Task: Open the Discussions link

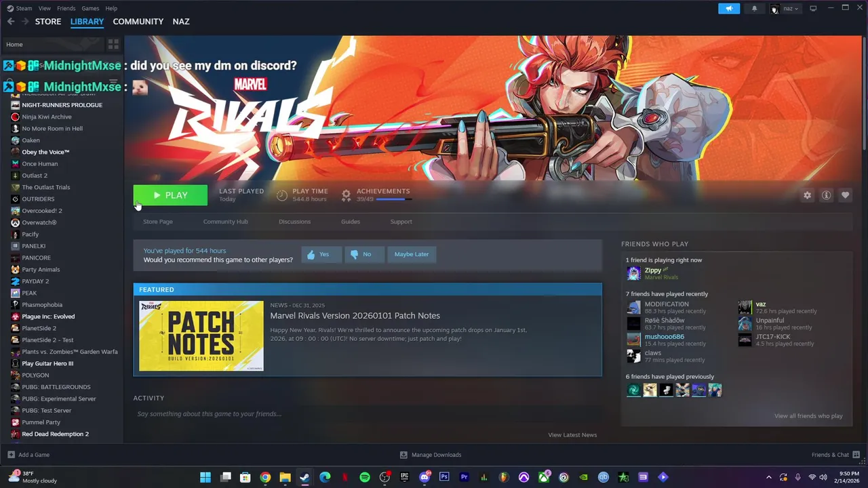Action: [x=294, y=222]
